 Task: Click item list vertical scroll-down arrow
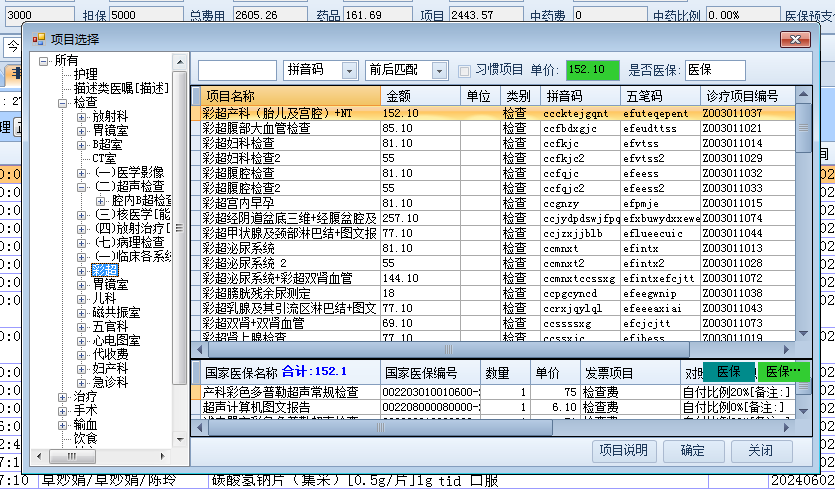pos(804,333)
